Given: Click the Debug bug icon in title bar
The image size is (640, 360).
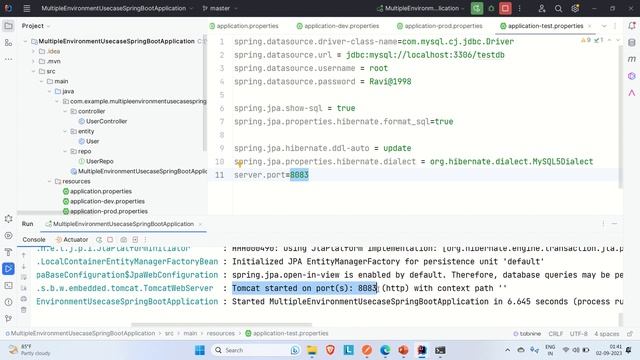Looking at the screenshot, I should pos(491,8).
